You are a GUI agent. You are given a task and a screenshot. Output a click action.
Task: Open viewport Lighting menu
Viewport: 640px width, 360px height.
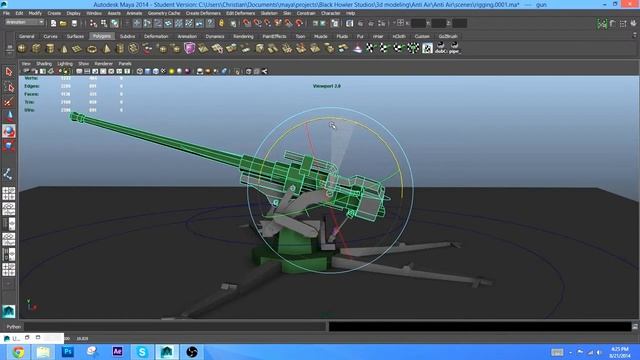(65, 64)
